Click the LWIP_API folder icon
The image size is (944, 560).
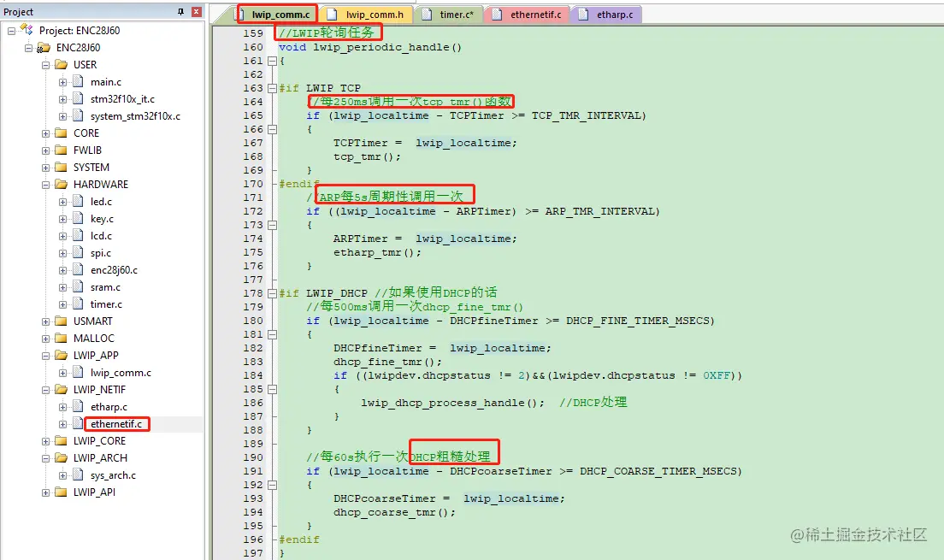[x=61, y=492]
